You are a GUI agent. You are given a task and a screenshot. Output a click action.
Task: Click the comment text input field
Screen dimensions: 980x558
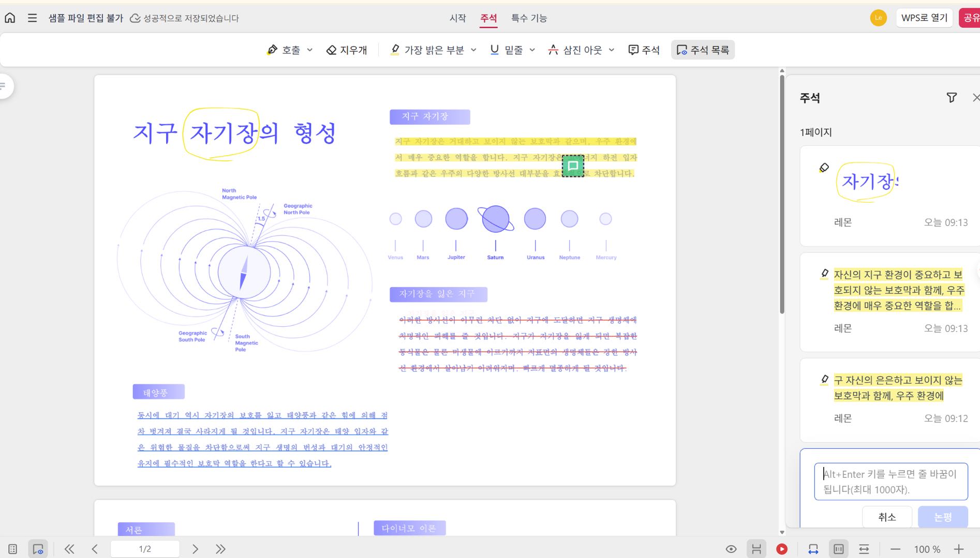[x=890, y=481]
